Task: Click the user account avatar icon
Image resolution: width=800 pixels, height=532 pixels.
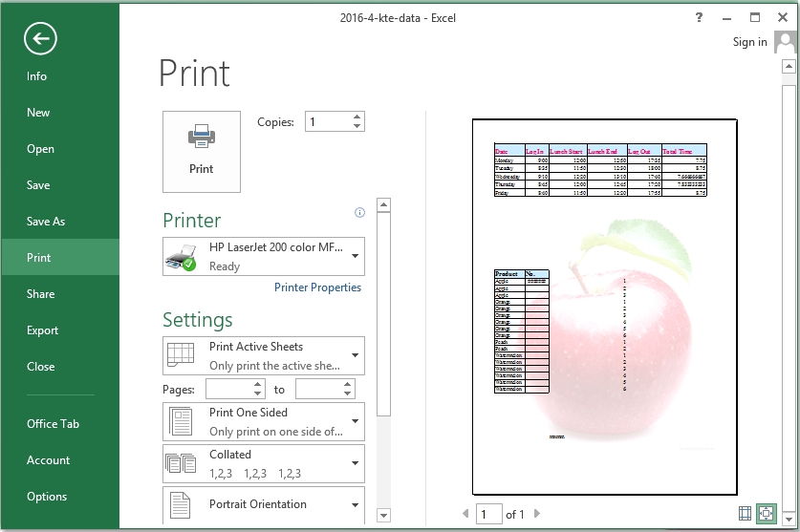Action: click(785, 42)
